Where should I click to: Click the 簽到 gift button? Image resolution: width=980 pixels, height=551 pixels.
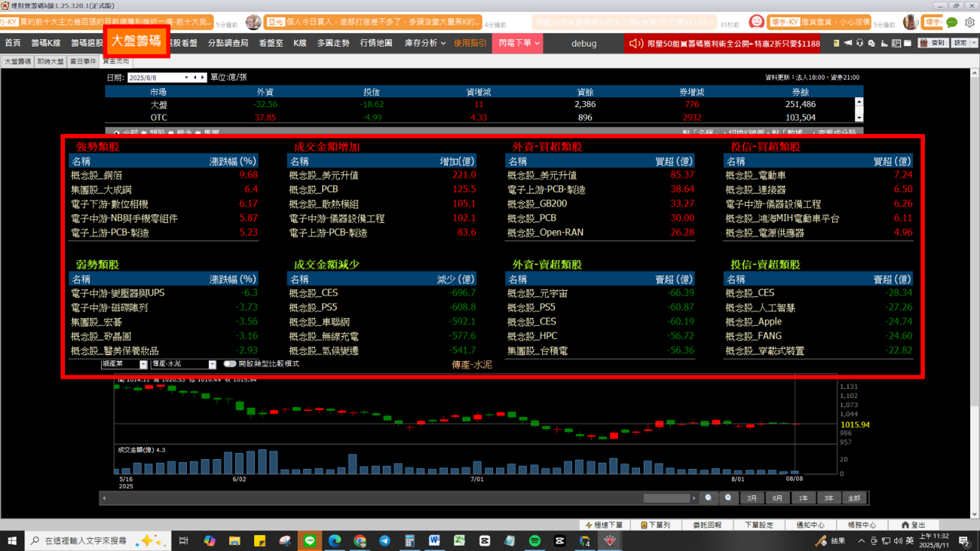pos(933,43)
